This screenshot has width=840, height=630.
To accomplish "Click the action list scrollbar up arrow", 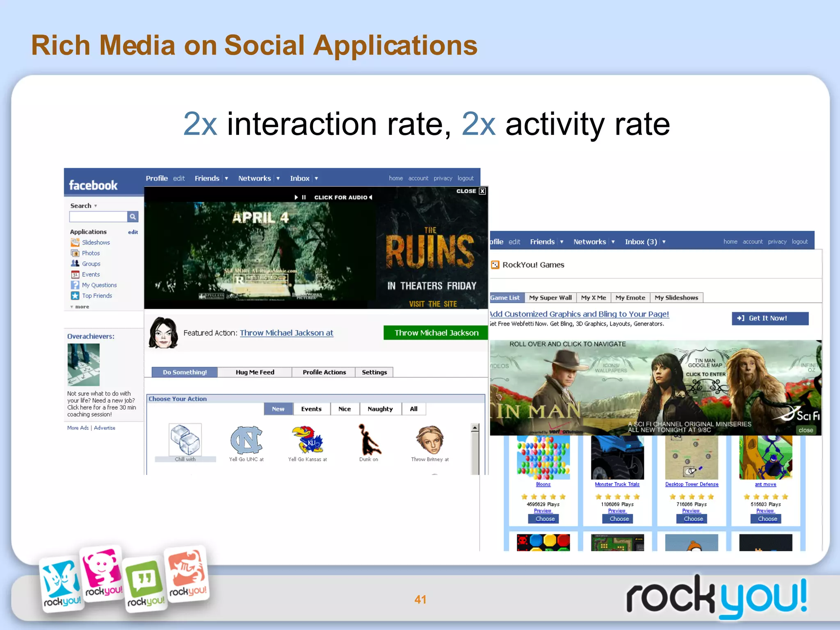I will coord(475,428).
